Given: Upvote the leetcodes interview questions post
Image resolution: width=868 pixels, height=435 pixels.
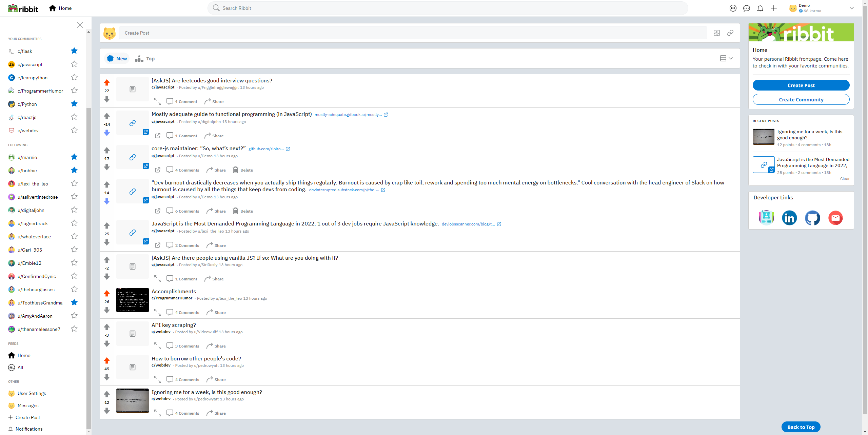Looking at the screenshot, I should click(x=107, y=82).
